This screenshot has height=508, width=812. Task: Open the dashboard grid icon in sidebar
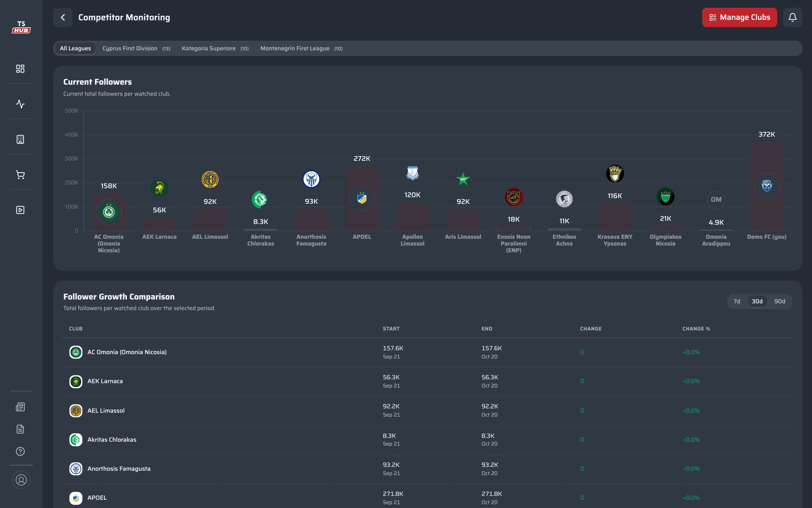pyautogui.click(x=21, y=68)
